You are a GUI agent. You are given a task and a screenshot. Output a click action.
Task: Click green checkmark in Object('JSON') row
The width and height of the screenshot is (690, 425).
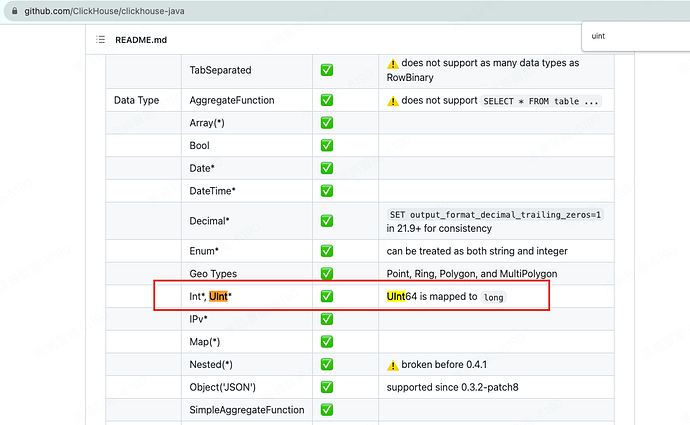pos(327,387)
